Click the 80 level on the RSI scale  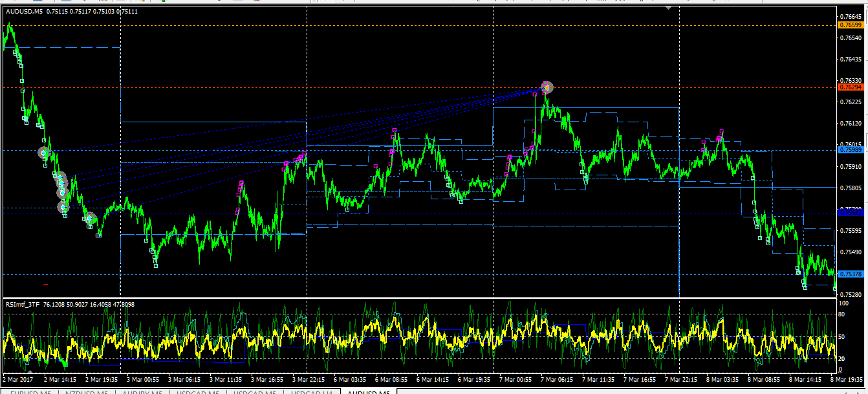click(x=842, y=314)
